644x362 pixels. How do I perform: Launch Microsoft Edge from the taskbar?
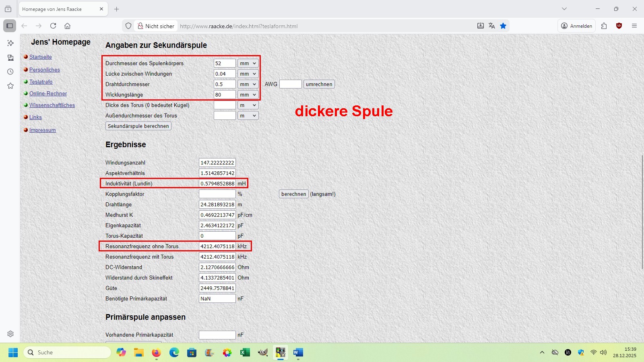tap(174, 352)
